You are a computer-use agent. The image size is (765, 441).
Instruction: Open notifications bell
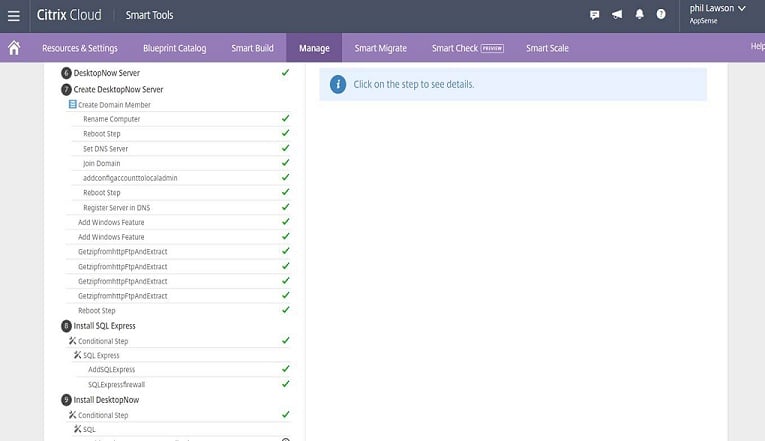[639, 14]
